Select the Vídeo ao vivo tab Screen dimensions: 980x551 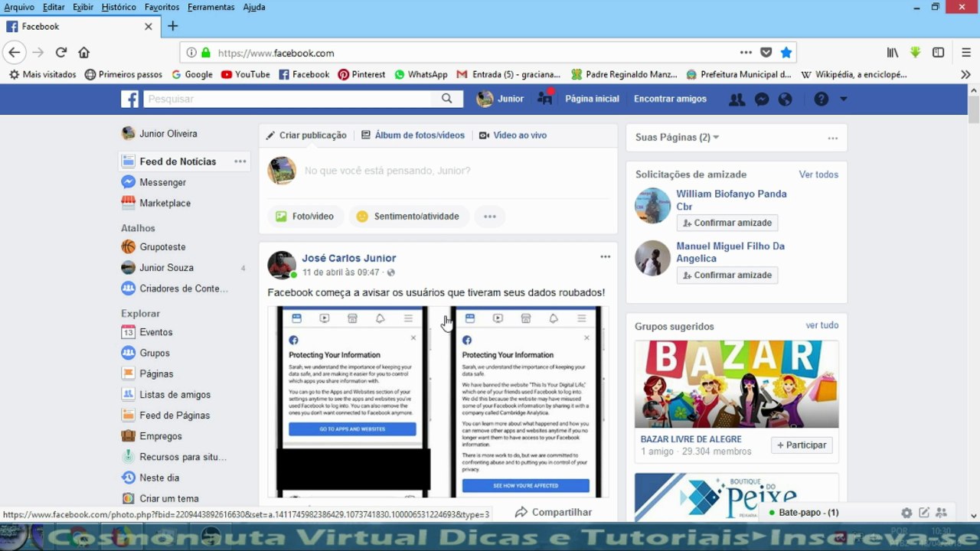tap(513, 135)
